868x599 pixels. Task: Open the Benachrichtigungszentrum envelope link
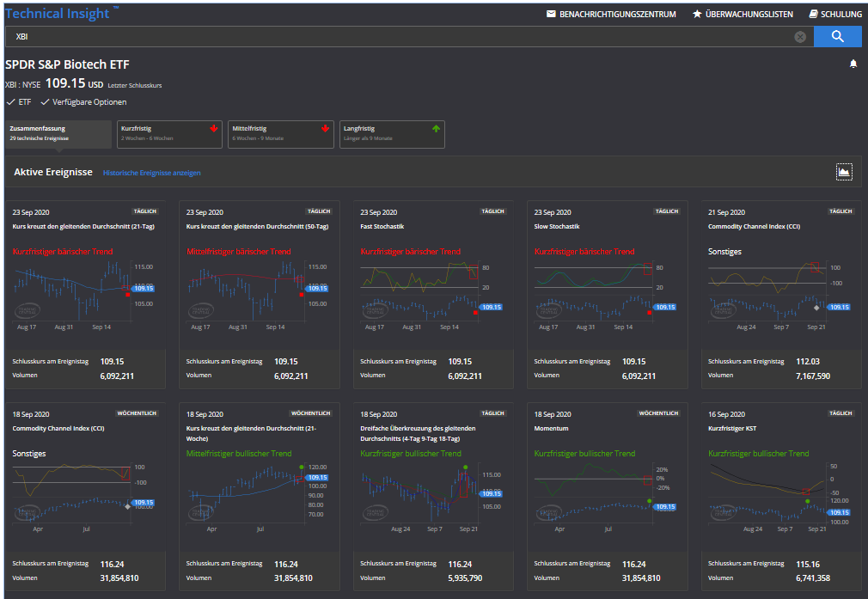[x=611, y=14]
